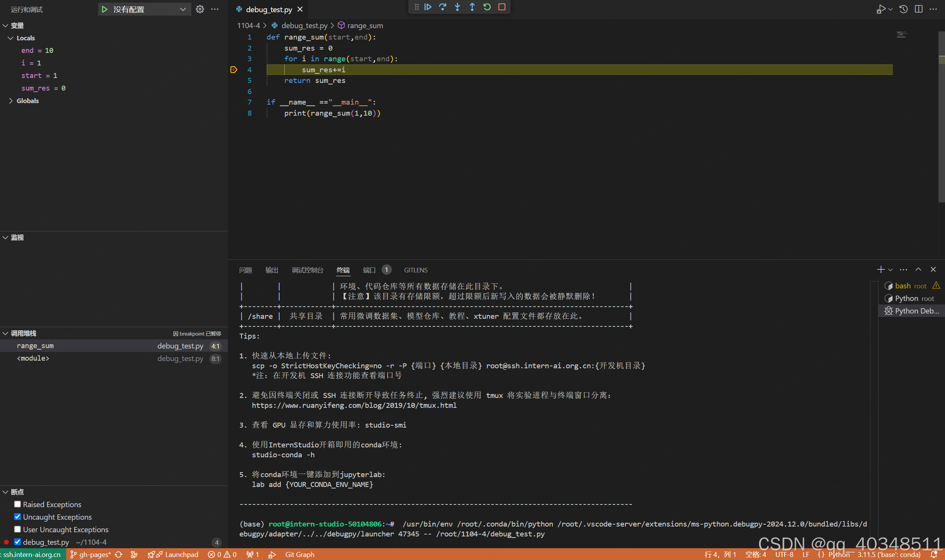Disable the debug_test.py breakpoint checkbox
945x560 pixels.
[17, 542]
